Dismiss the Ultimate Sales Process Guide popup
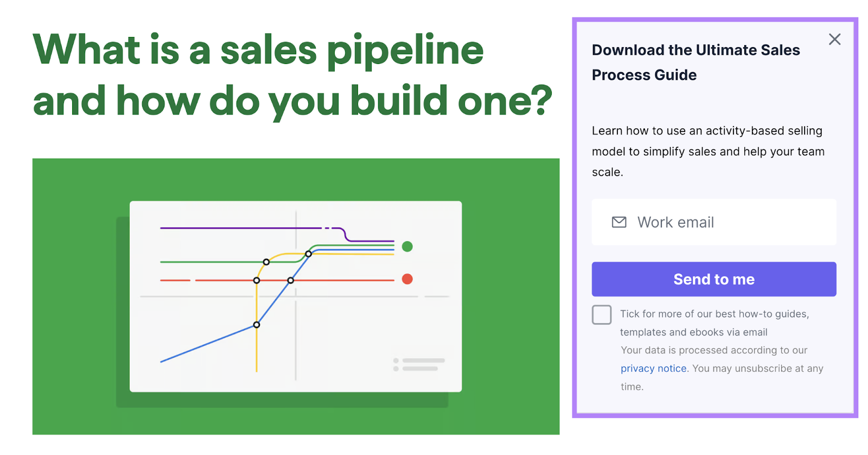This screenshot has height=455, width=868. pos(834,39)
